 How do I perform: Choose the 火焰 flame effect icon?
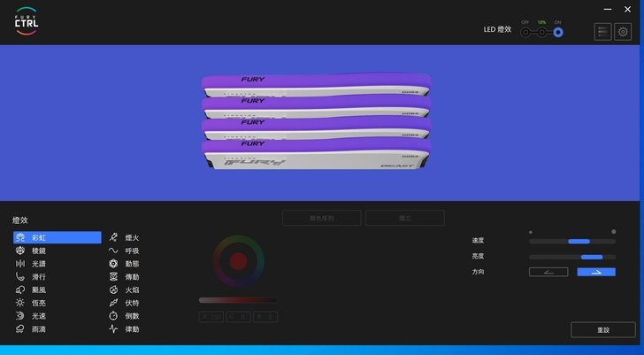click(113, 290)
